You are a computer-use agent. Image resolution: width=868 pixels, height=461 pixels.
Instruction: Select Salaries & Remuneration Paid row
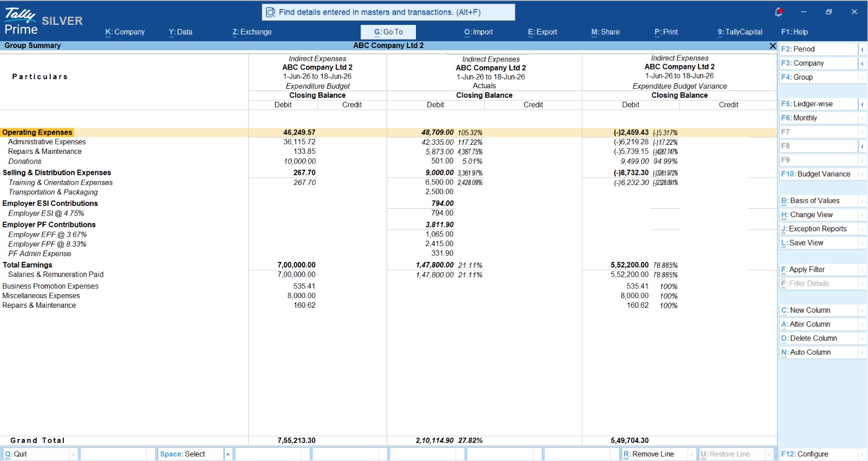[x=388, y=275]
